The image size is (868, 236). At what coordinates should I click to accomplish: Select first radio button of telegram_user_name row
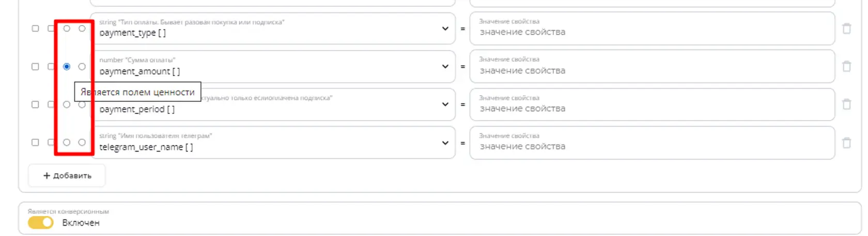[67, 142]
